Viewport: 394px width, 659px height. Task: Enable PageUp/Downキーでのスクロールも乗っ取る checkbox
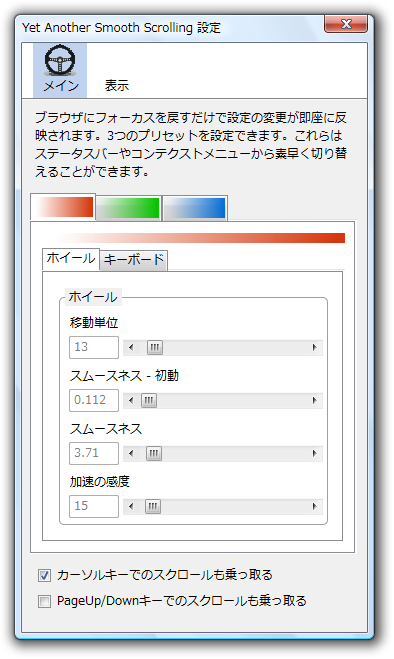pyautogui.click(x=44, y=601)
